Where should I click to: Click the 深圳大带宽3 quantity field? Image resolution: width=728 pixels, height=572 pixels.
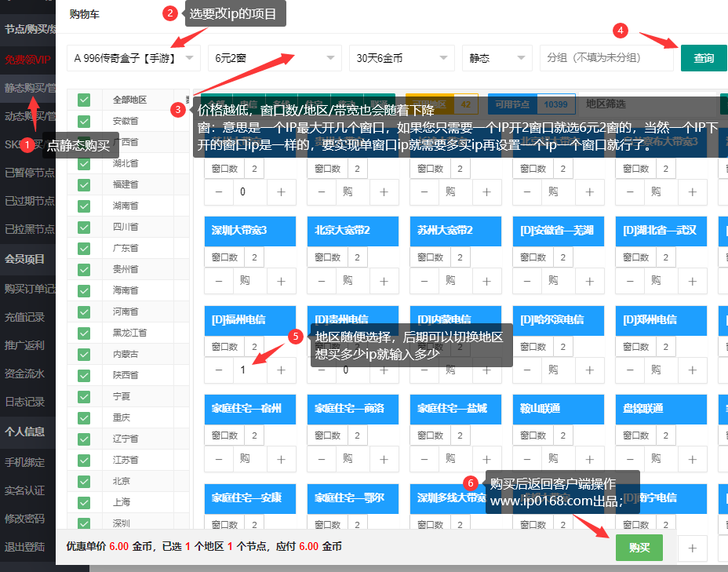point(249,281)
